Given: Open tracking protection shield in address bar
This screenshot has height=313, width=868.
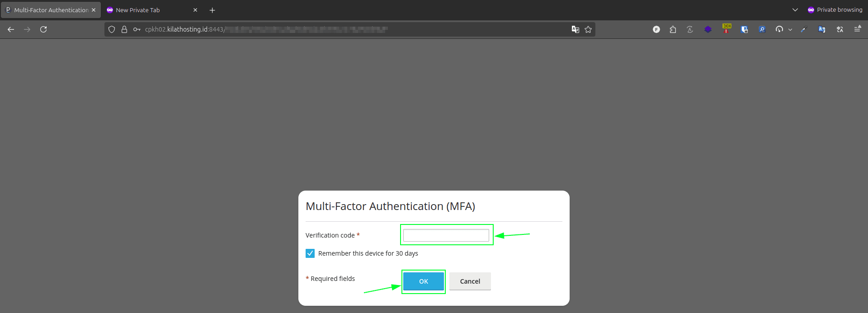Looking at the screenshot, I should pyautogui.click(x=112, y=29).
